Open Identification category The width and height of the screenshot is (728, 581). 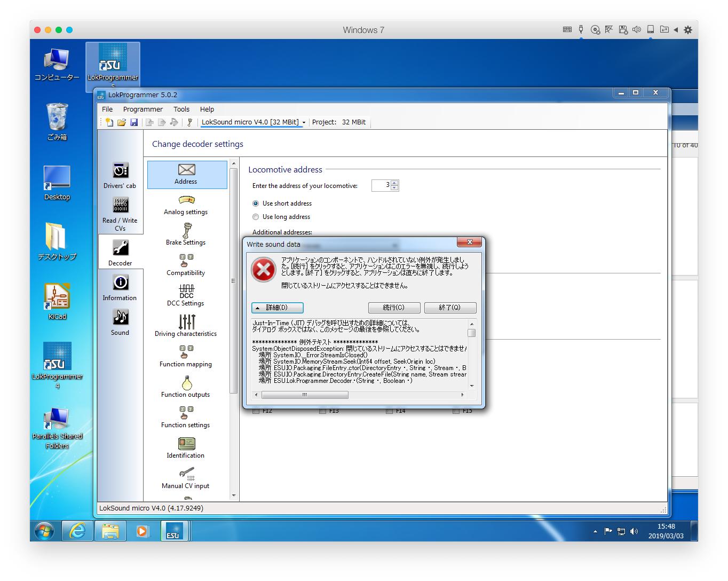pyautogui.click(x=186, y=447)
